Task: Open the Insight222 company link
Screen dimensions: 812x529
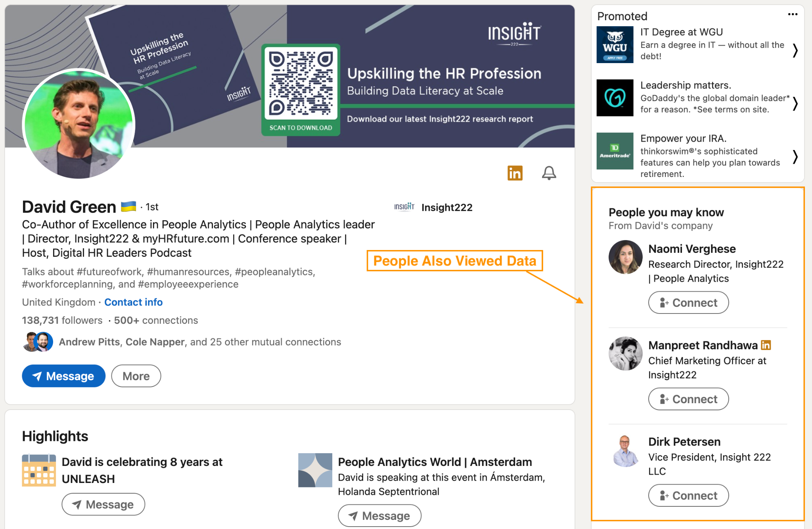Action: click(x=447, y=208)
